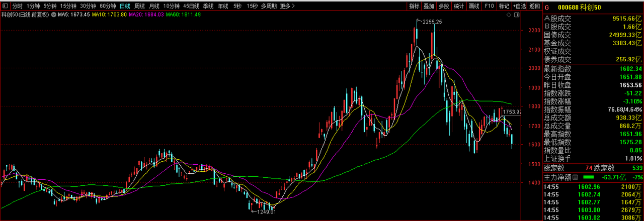
Task: Click the 返回 back button
Action: point(534,6)
